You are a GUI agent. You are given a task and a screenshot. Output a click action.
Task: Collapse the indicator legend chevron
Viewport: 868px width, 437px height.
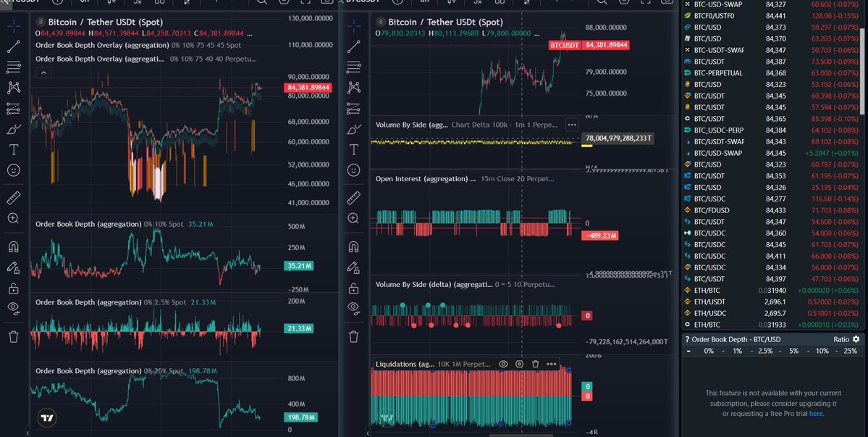click(x=43, y=72)
